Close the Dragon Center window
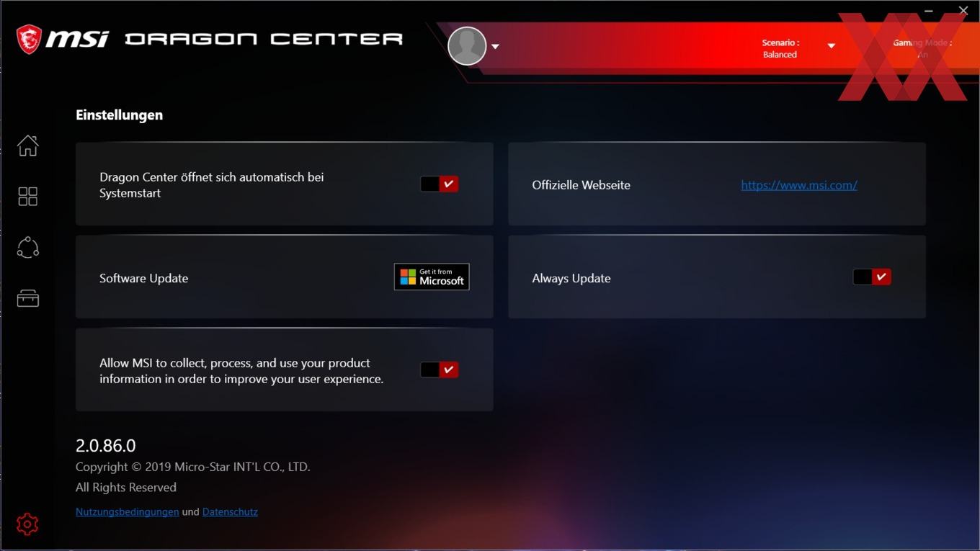980x551 pixels. pyautogui.click(x=963, y=11)
